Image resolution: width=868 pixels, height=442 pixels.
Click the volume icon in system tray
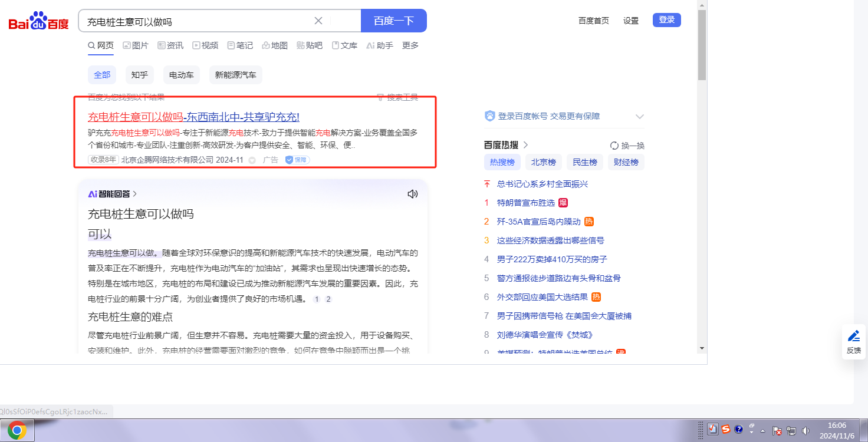point(805,431)
